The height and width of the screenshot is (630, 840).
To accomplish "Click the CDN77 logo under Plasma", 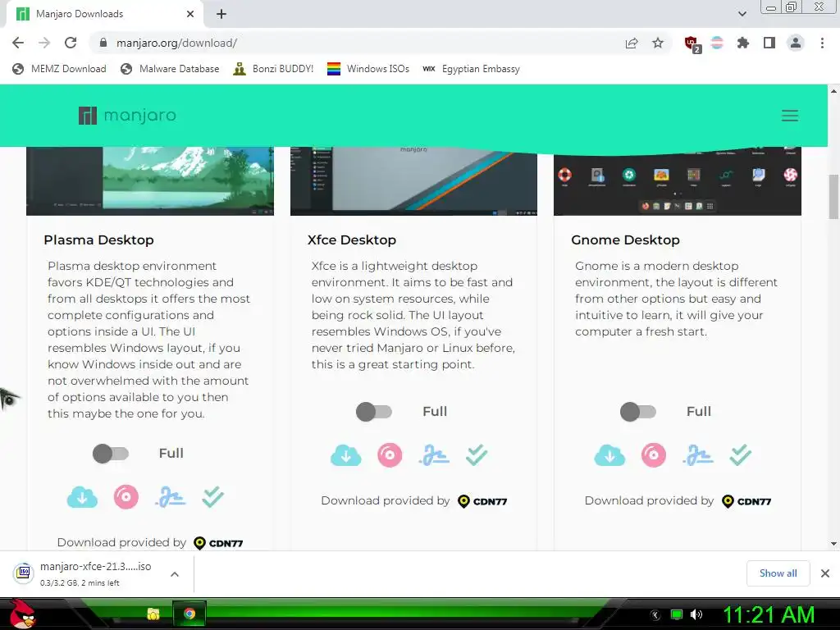I will coord(218,543).
